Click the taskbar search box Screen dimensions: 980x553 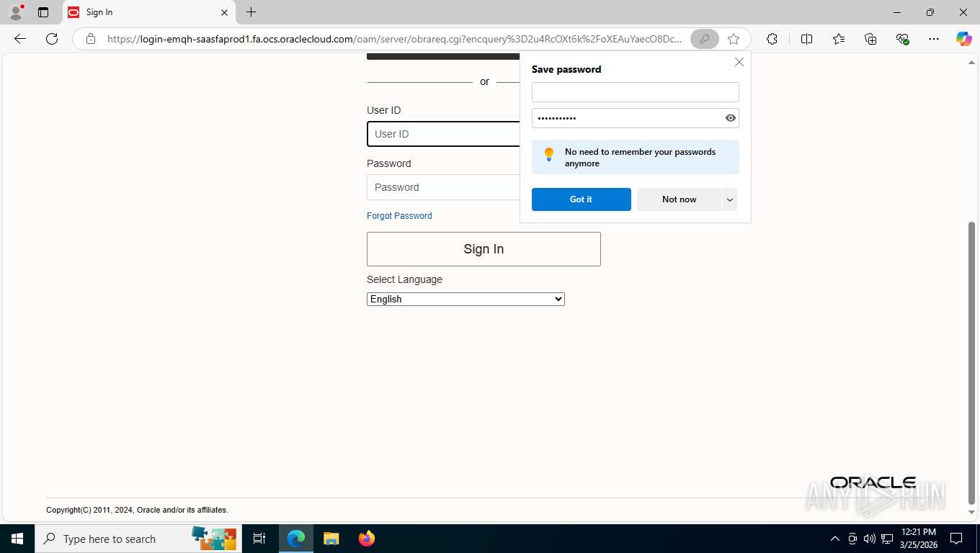(x=137, y=539)
